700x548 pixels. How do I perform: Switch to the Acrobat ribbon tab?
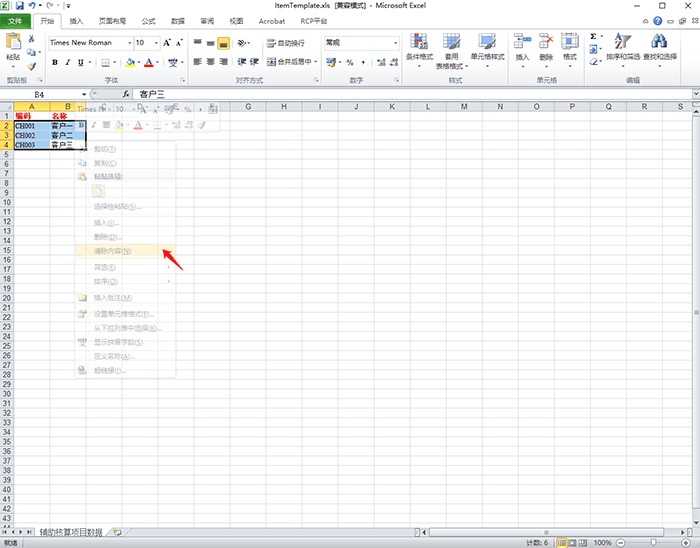pyautogui.click(x=271, y=21)
